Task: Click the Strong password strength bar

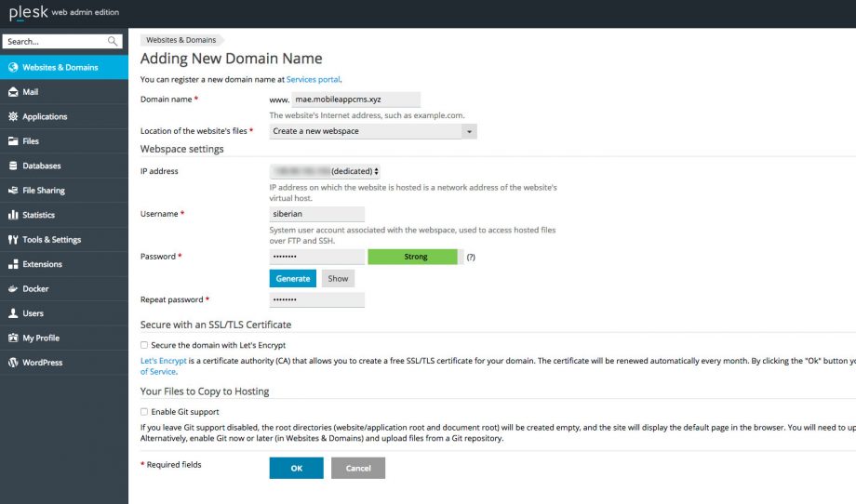Action: 414,257
